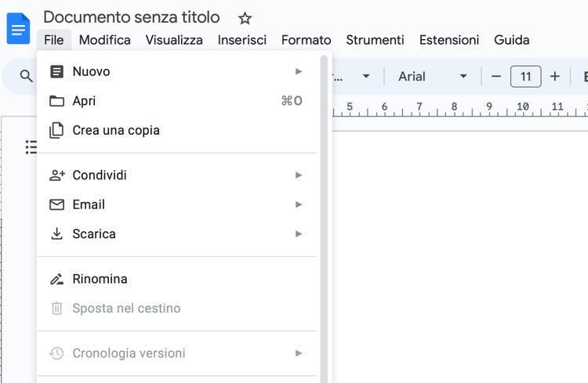This screenshot has width=588, height=383.
Task: Open the Modifica menu
Action: [x=105, y=40]
